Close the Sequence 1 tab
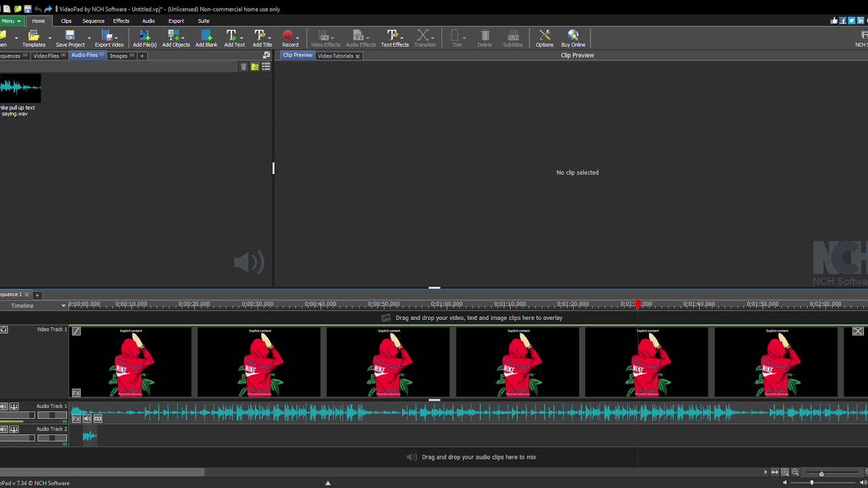Viewport: 868px width, 488px height. (26, 295)
